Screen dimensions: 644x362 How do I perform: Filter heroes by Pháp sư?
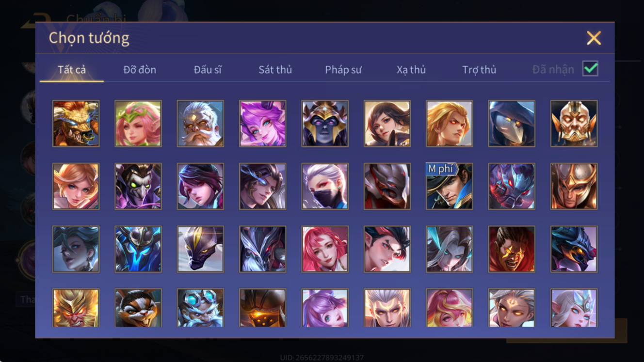point(343,70)
